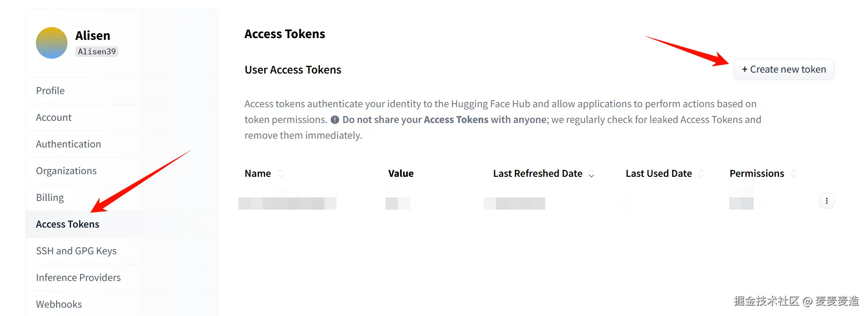Sort tokens by Last Used Date
The image size is (868, 316).
tap(701, 173)
